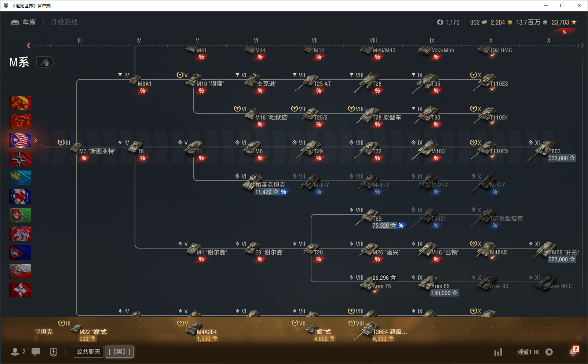Click the free experience lightning icon
Image resolution: width=588 pixels, height=364 pixels.
coord(440,22)
